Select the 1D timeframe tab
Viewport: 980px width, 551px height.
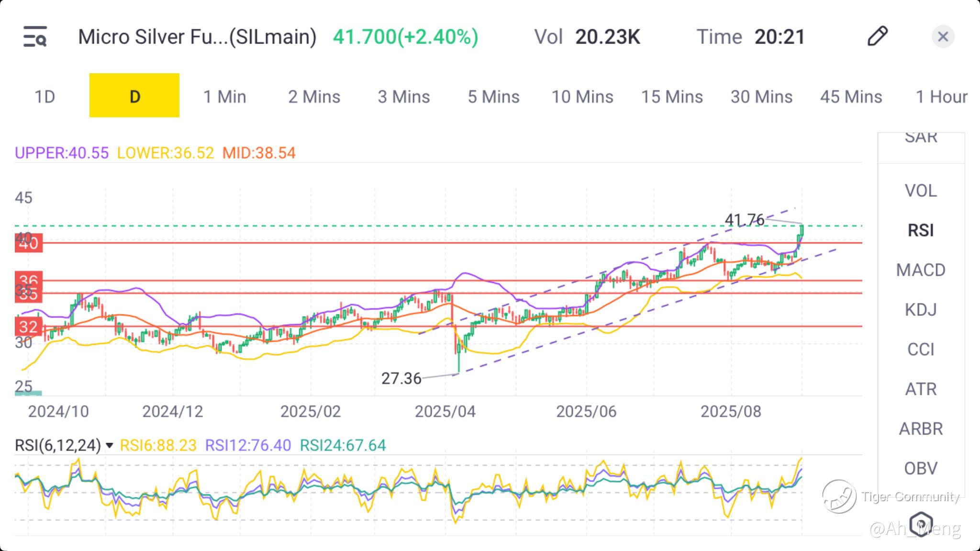[x=45, y=97]
